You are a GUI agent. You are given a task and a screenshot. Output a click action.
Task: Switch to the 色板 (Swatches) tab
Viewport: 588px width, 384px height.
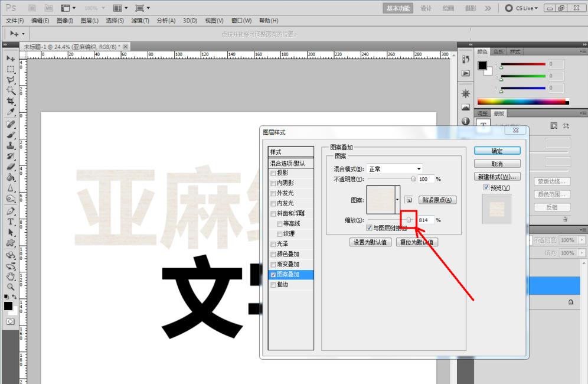(498, 51)
